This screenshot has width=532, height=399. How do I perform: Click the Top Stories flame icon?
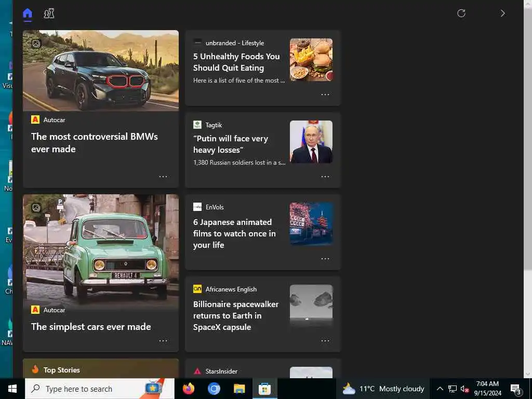pos(35,369)
